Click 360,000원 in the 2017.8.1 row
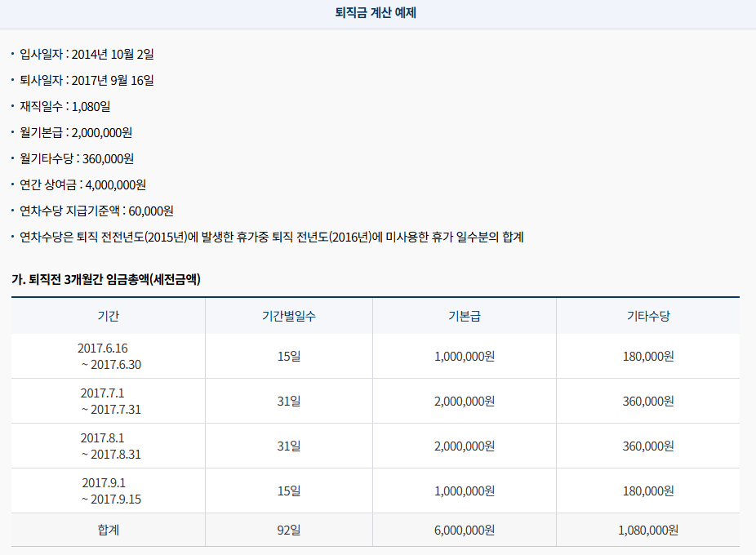Screen dimensions: 756x555 point(648,446)
